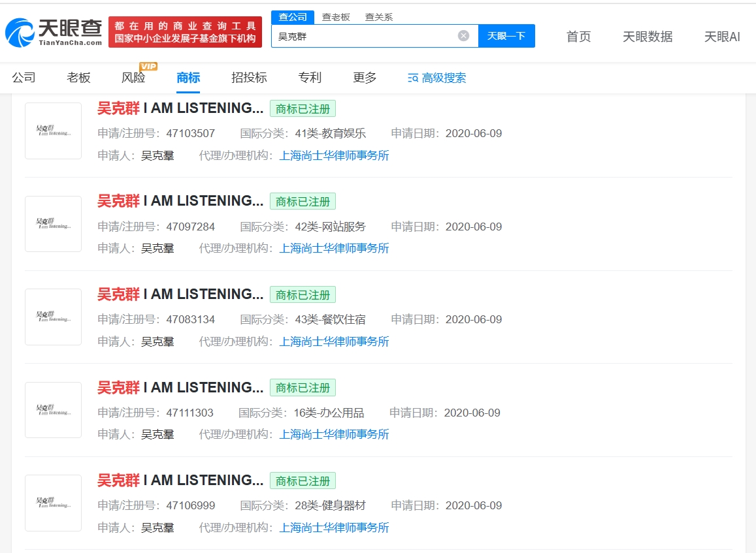This screenshot has width=756, height=553.
Task: Click application date 2020-06-09 in 16类 row
Action: (x=472, y=413)
